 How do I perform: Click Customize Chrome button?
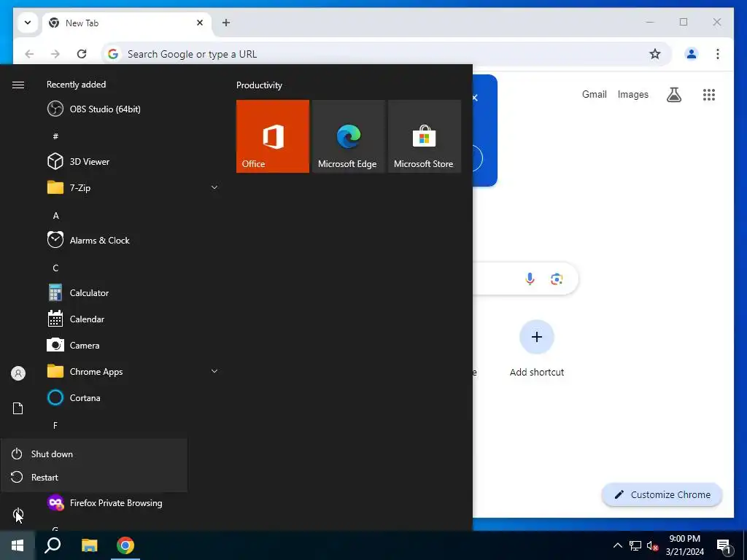tap(662, 495)
